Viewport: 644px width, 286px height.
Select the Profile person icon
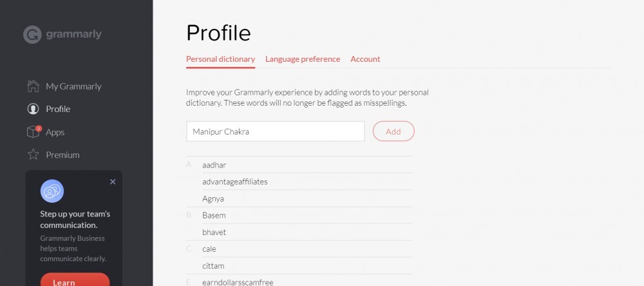(x=33, y=109)
